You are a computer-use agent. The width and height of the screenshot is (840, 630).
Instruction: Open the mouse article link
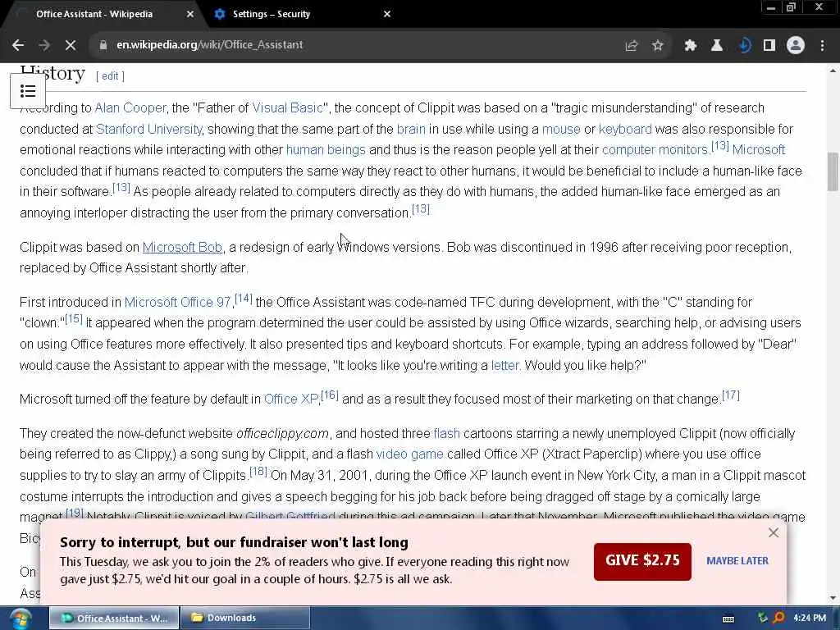pos(561,129)
